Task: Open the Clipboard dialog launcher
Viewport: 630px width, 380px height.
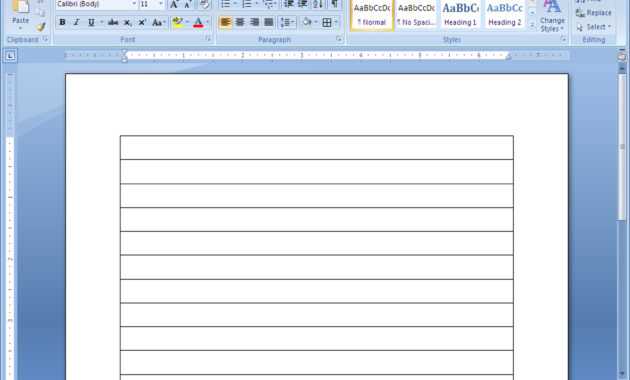Action: 45,39
